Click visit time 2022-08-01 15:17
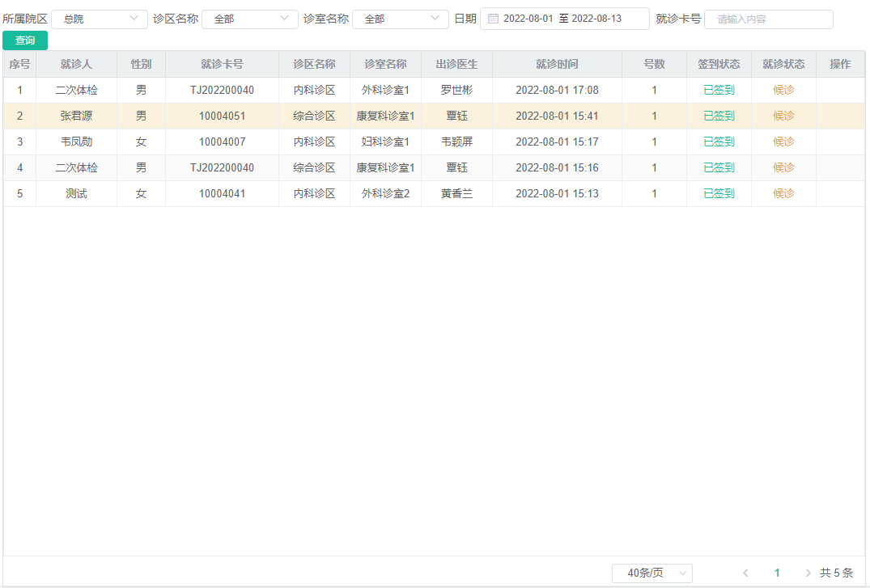The height and width of the screenshot is (588, 870). 557,142
